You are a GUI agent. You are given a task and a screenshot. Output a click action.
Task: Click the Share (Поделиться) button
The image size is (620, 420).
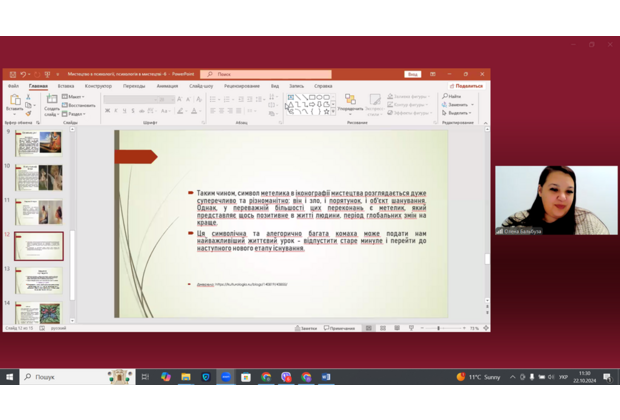click(467, 86)
